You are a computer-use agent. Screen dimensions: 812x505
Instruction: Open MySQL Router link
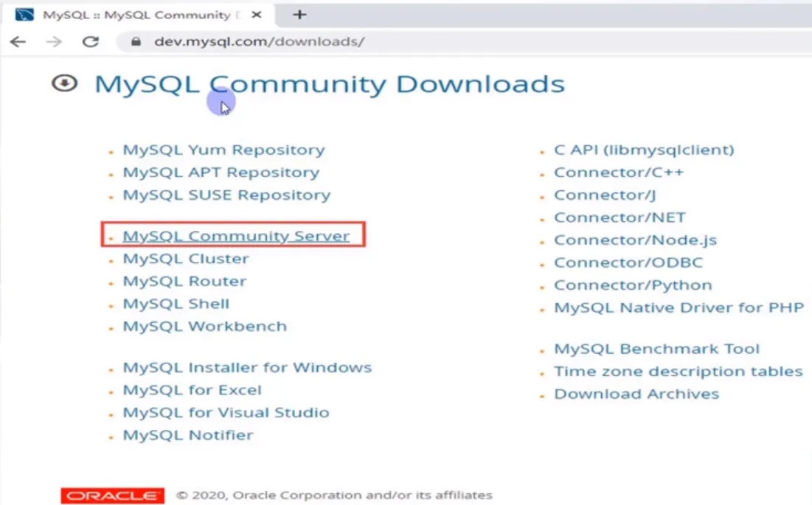coord(184,282)
